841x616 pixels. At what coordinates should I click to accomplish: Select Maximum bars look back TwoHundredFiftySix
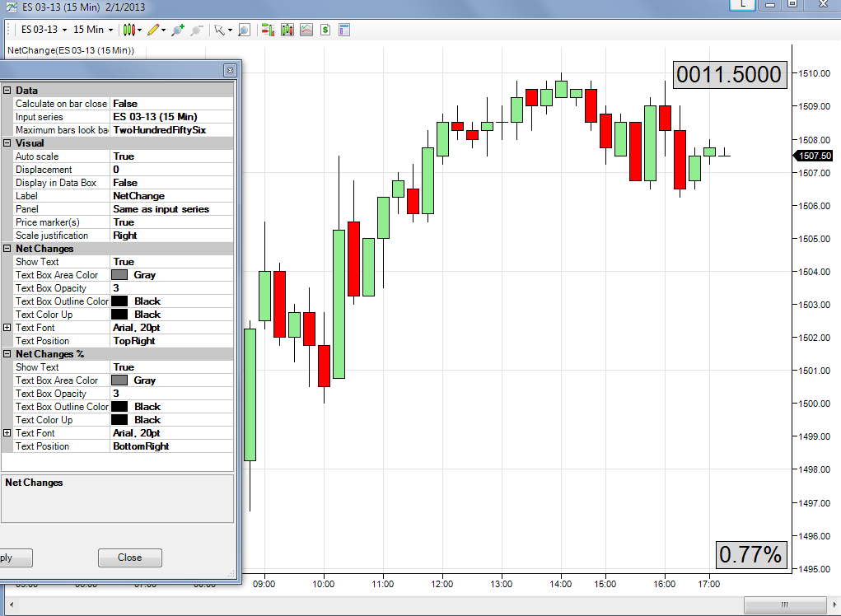[171, 130]
